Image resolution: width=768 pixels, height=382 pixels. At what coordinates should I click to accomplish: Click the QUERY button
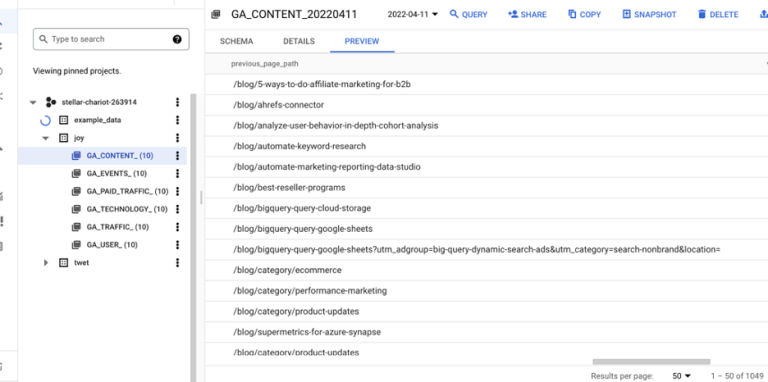pyautogui.click(x=468, y=14)
